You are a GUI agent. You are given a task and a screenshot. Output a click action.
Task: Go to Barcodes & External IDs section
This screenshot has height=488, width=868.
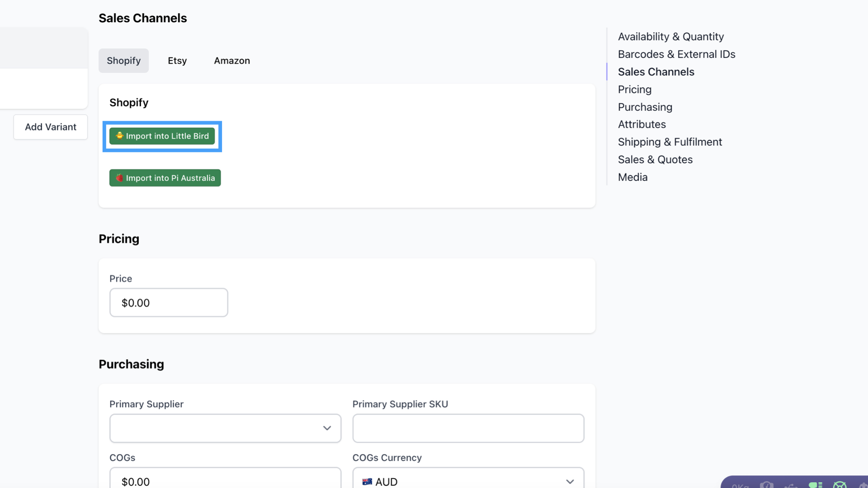[x=676, y=54]
